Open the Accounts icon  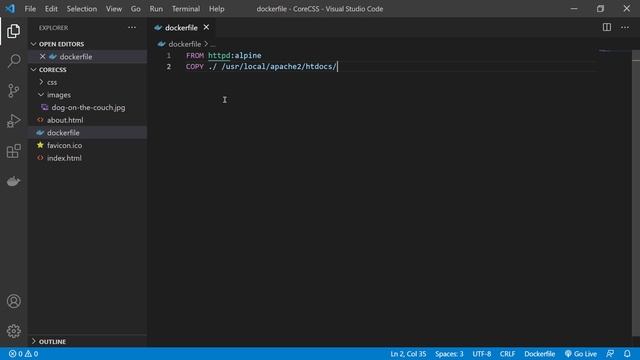[13, 301]
